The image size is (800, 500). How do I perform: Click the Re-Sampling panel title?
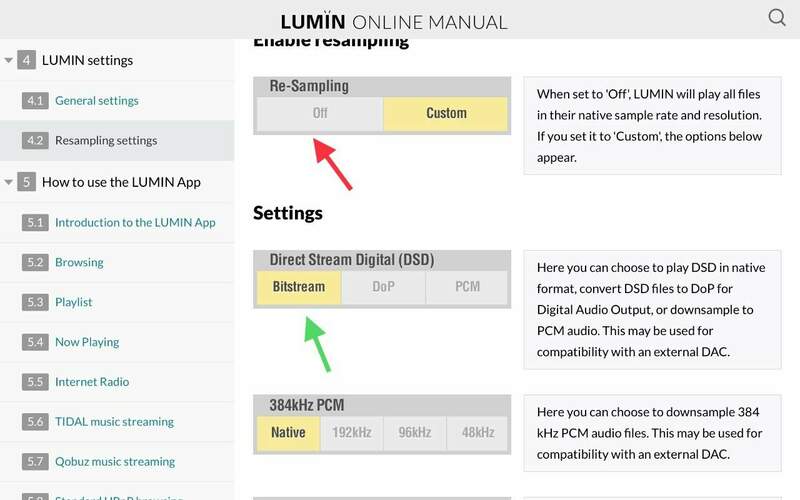(x=309, y=86)
